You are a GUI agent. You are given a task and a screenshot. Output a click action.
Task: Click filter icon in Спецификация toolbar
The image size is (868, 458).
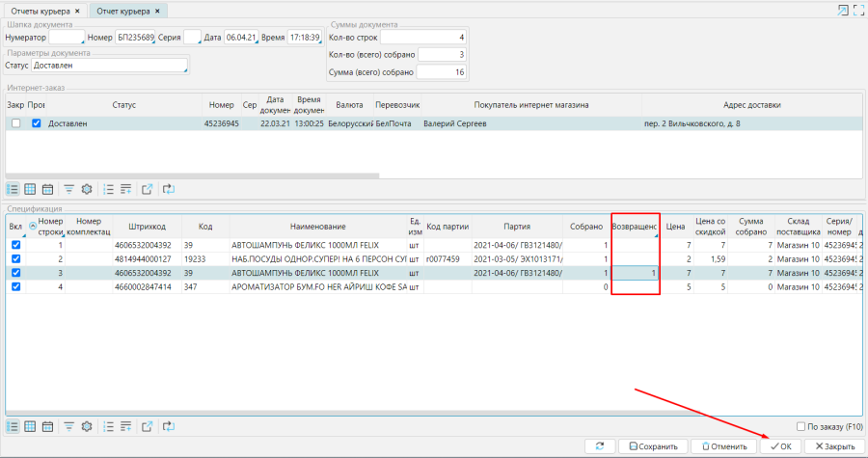pyautogui.click(x=69, y=426)
